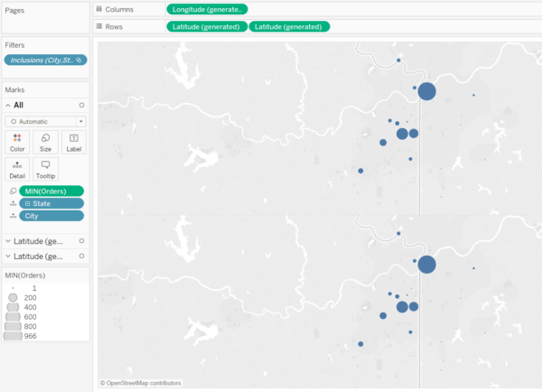Screen dimensions: 542x392
Task: Select the Longitude (generated) pill in Columns
Action: click(x=207, y=9)
